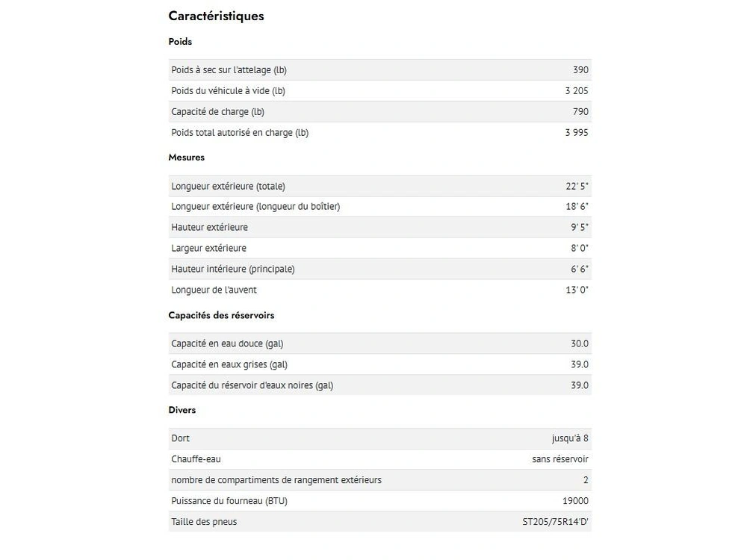Click the Capacité du réservoir d'eaux noires label
This screenshot has height=560, width=747.
coord(252,385)
